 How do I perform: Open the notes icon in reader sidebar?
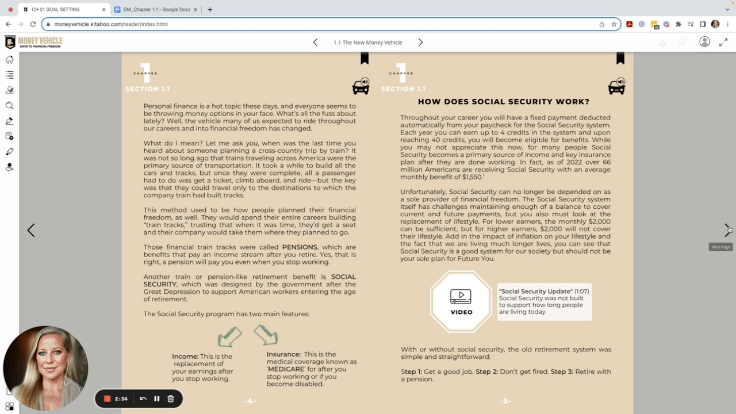coord(9,136)
